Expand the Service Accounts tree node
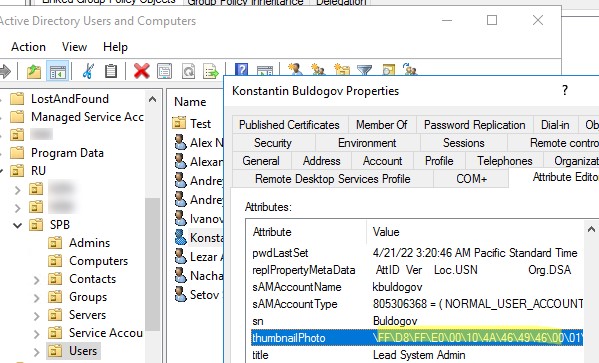 coord(36,333)
